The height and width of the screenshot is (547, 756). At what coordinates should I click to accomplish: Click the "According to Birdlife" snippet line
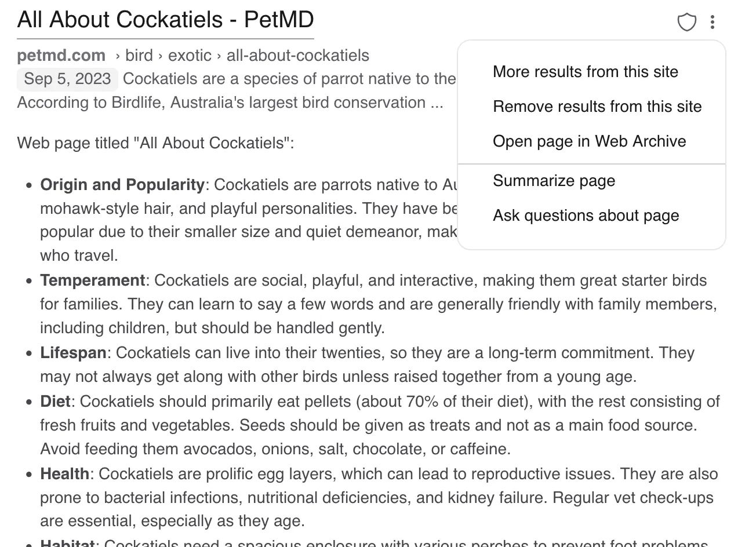[x=230, y=103]
